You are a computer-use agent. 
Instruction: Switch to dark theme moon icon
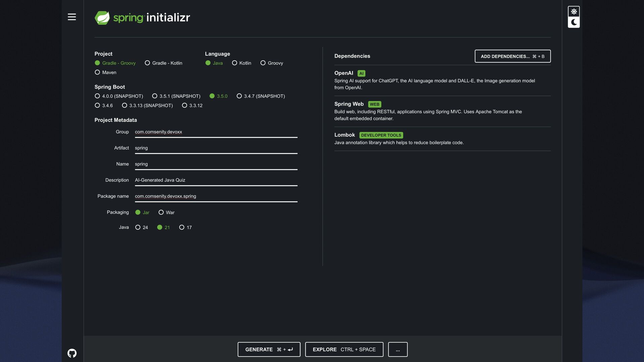click(x=574, y=22)
